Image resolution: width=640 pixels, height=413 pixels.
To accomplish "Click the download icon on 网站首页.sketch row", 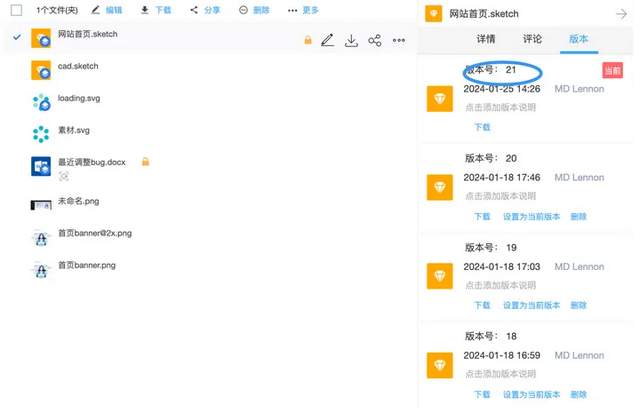I will pos(351,40).
